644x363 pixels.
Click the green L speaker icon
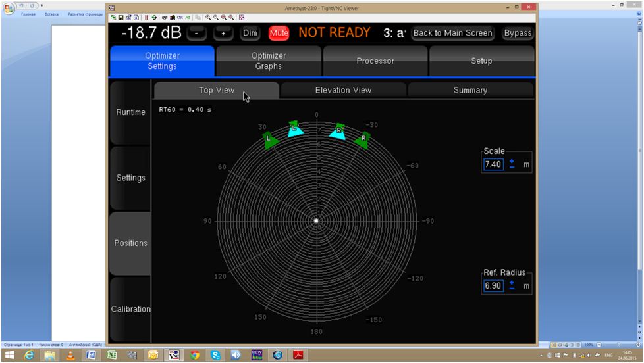269,139
